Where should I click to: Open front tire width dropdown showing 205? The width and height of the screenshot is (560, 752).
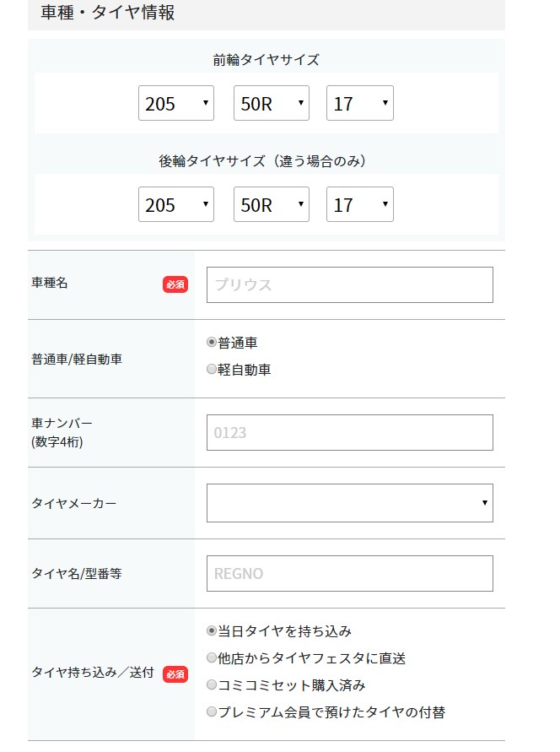click(175, 103)
